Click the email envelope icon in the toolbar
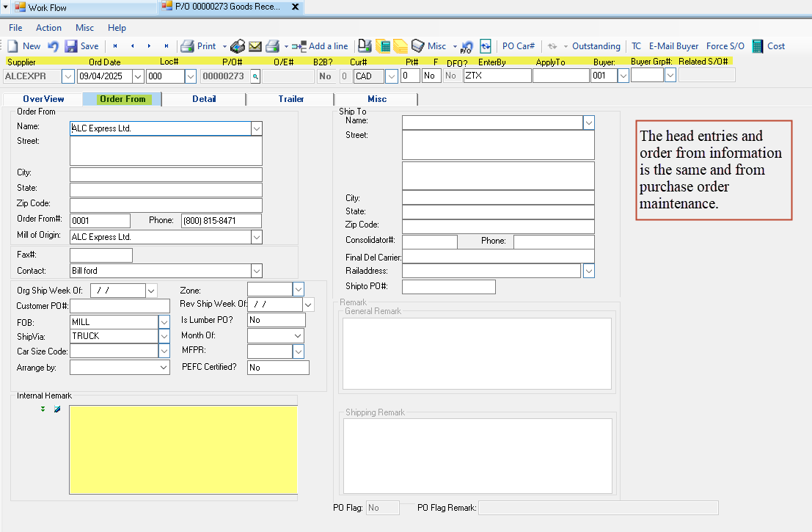 (x=255, y=46)
